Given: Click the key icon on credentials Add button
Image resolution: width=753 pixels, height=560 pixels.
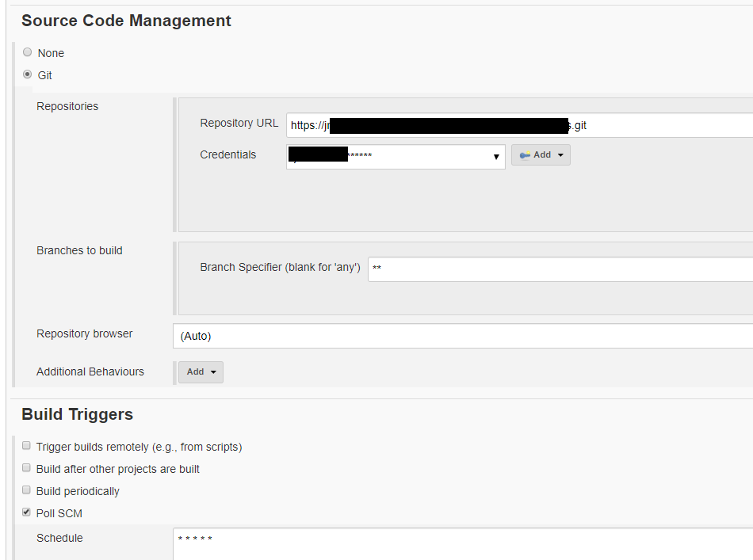Looking at the screenshot, I should (525, 155).
